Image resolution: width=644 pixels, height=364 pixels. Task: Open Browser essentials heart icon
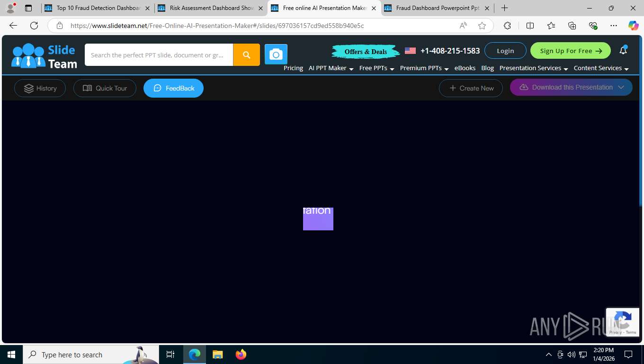point(593,26)
